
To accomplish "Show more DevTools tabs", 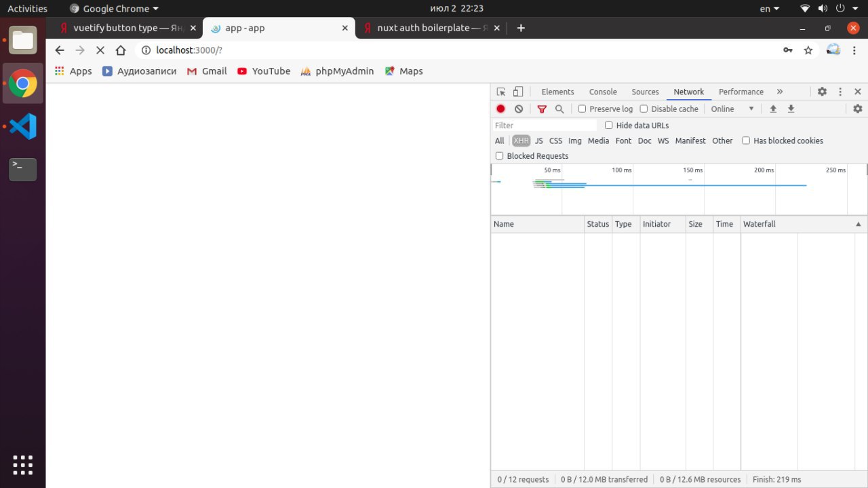I will pos(780,92).
